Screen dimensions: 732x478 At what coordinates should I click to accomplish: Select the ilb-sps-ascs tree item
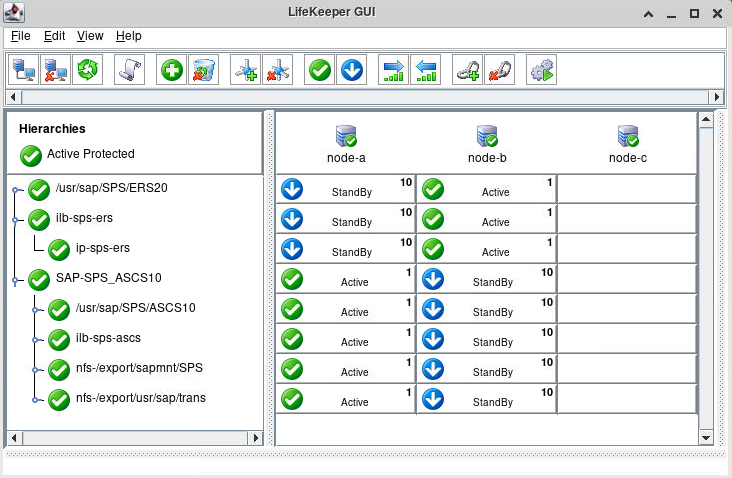tap(108, 338)
